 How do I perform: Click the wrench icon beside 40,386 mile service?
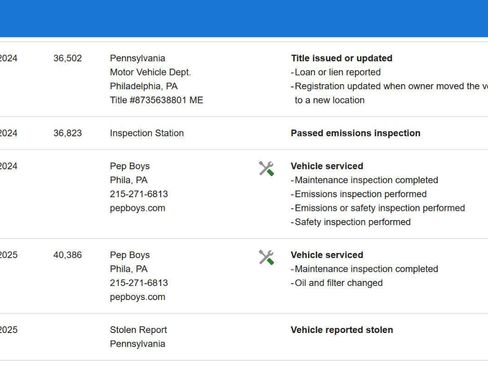266,257
